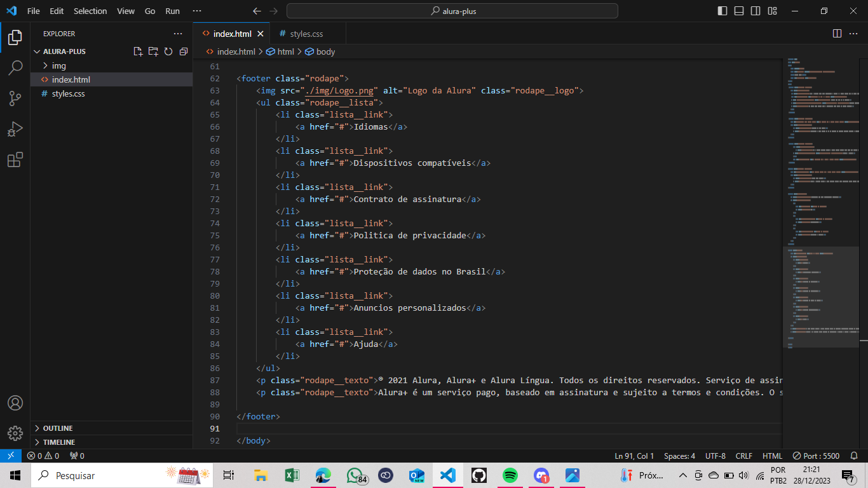Image resolution: width=868 pixels, height=488 pixels.
Task: Open the Windows Start menu
Action: 15,475
